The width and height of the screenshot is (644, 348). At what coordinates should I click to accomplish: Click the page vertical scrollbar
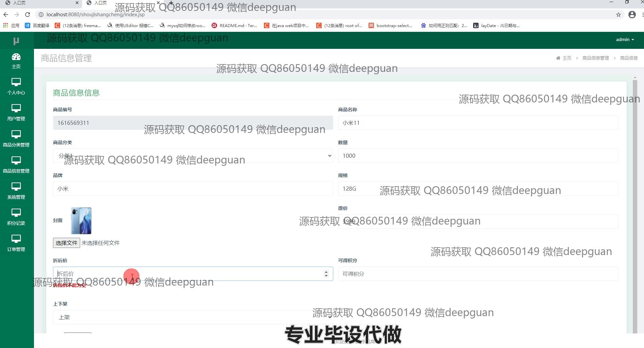pyautogui.click(x=635, y=204)
